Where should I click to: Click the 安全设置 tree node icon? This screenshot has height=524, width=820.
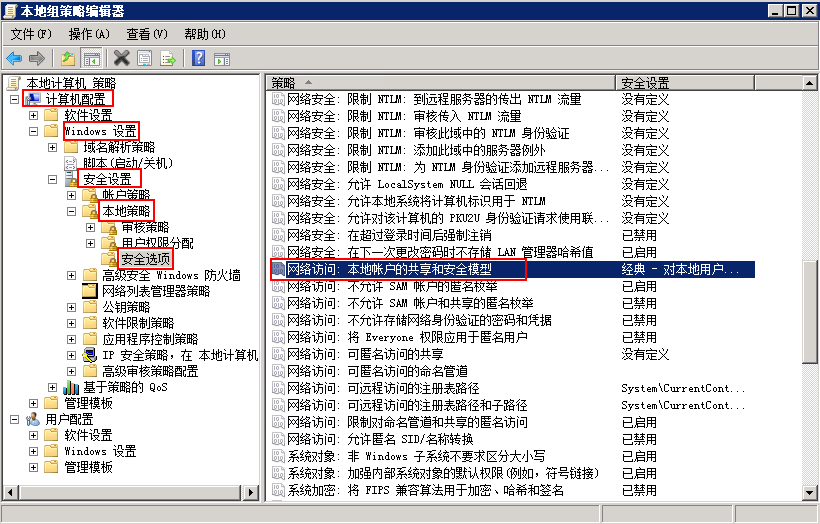click(x=71, y=179)
